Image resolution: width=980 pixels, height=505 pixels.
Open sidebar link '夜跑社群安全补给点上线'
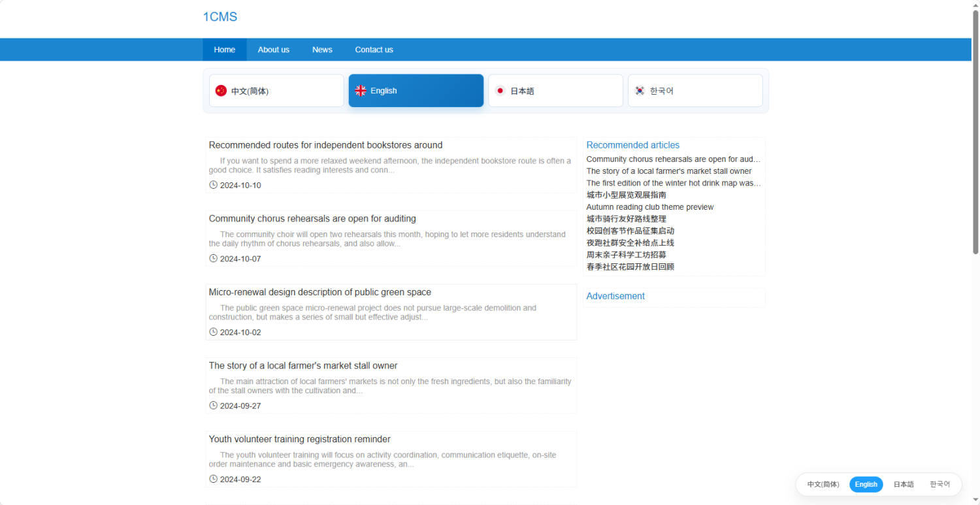click(x=630, y=243)
